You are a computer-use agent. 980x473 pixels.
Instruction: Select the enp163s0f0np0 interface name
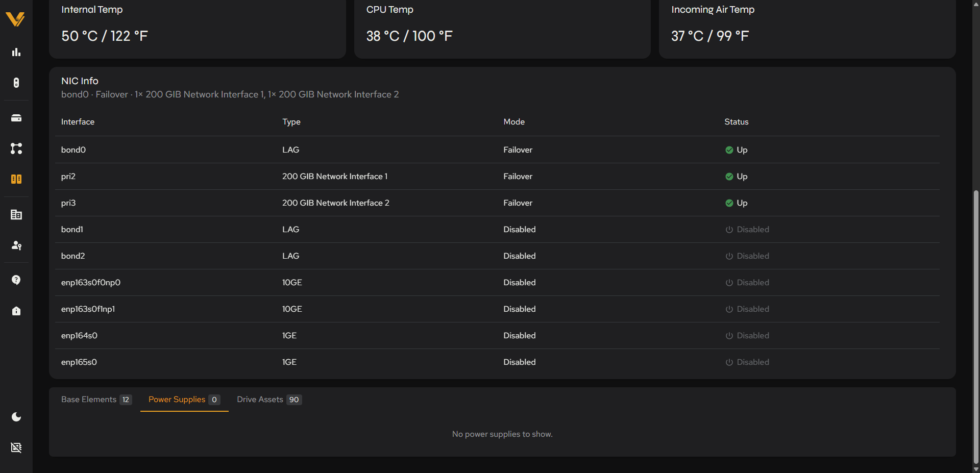pyautogui.click(x=91, y=282)
